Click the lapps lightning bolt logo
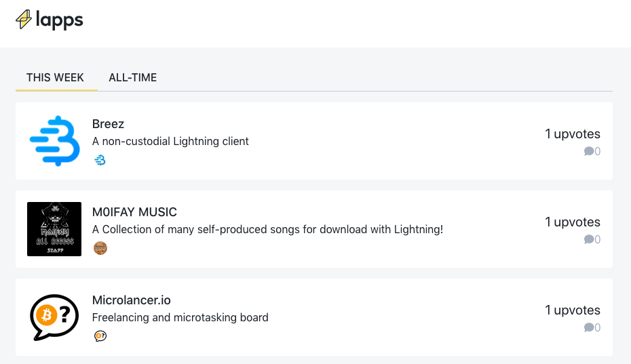The image size is (631, 364). pyautogui.click(x=24, y=19)
